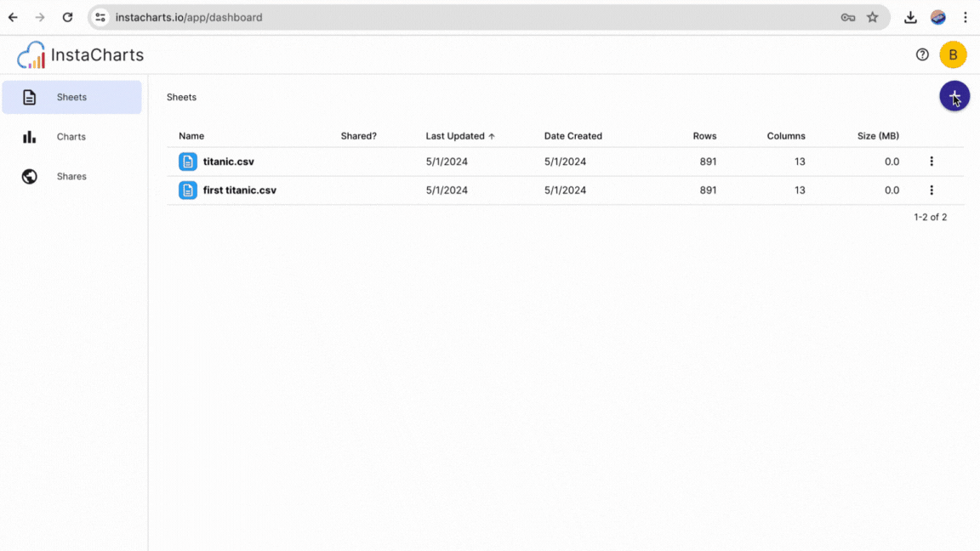Open the browser downloads icon
Viewport: 980px width, 551px height.
pos(910,18)
